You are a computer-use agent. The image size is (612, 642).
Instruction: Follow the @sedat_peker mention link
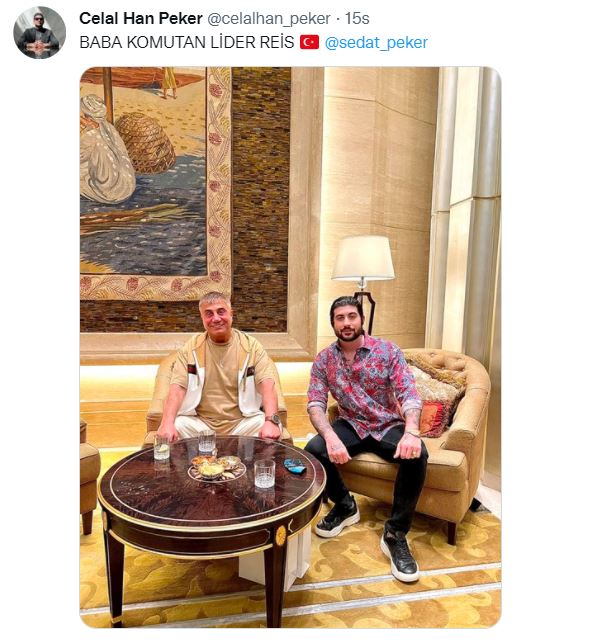click(376, 43)
